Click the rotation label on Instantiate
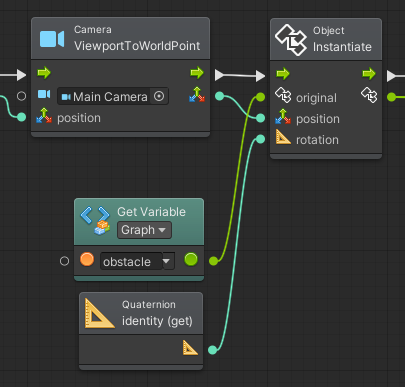 (x=317, y=140)
